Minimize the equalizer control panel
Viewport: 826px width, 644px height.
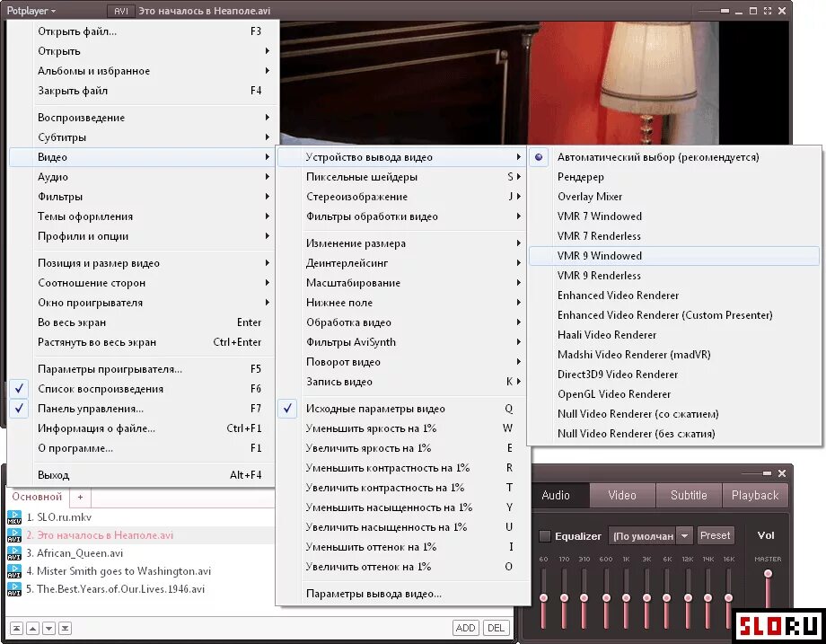(767, 473)
